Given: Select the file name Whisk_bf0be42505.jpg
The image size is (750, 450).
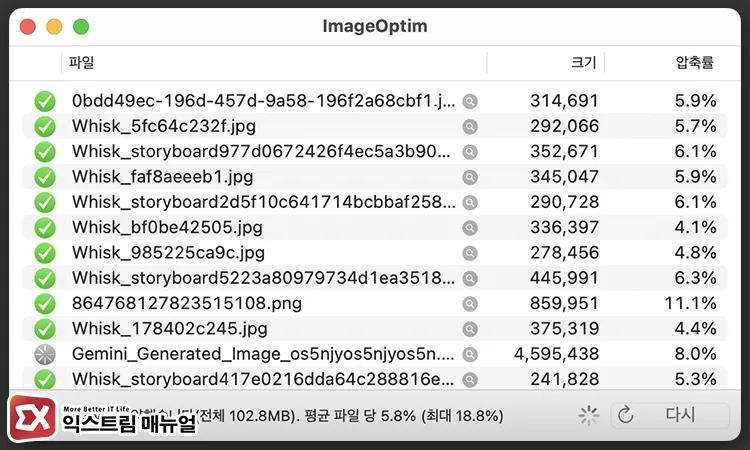Looking at the screenshot, I should (x=167, y=228).
